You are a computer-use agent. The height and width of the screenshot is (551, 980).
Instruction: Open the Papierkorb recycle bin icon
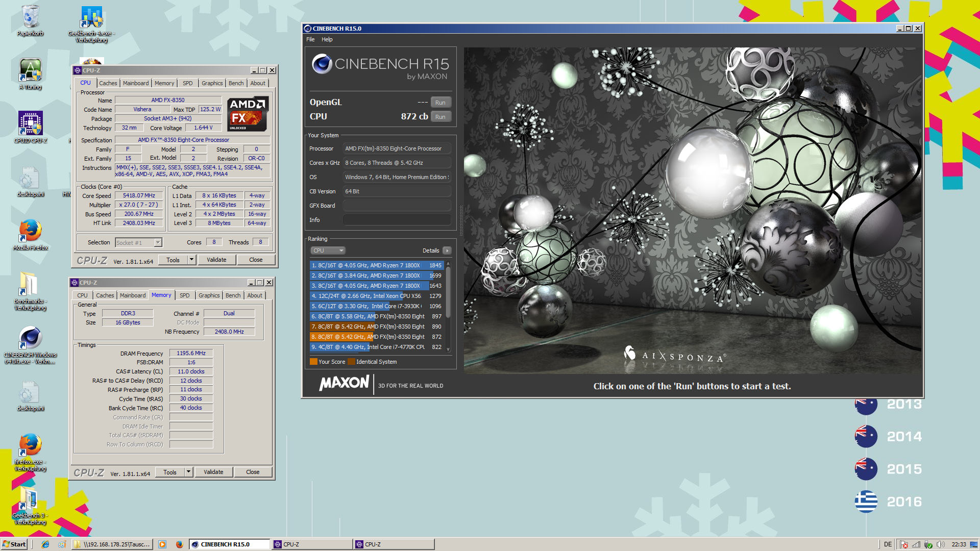[x=30, y=20]
